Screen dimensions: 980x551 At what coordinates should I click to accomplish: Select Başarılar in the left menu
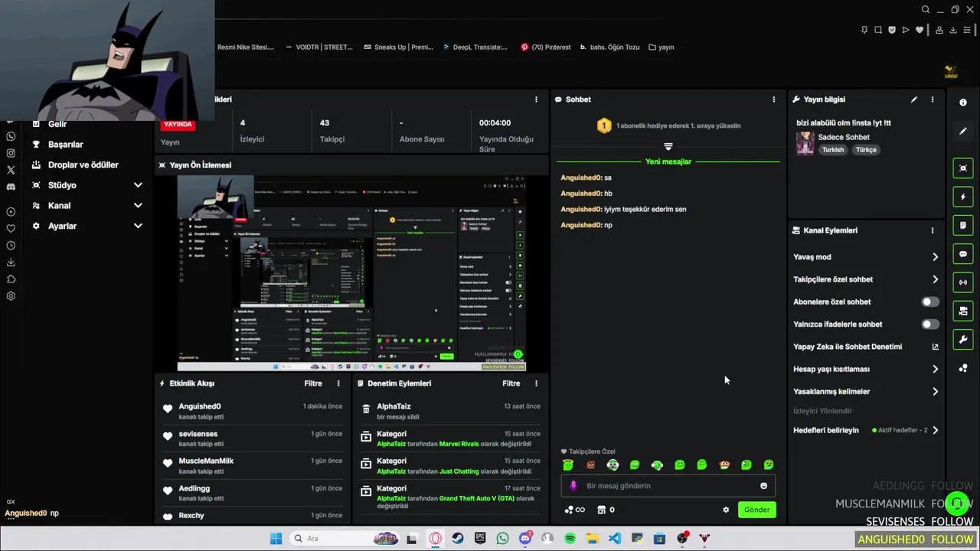tap(65, 145)
